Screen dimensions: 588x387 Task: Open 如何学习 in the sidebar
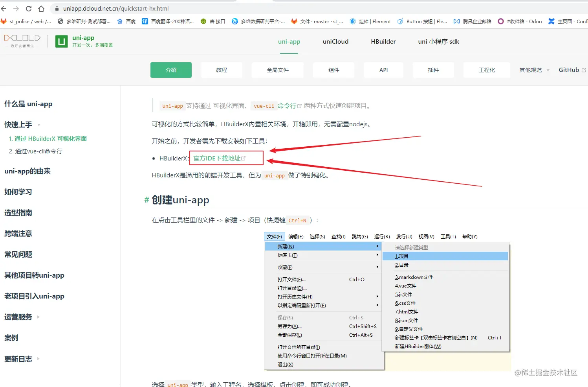coord(18,192)
